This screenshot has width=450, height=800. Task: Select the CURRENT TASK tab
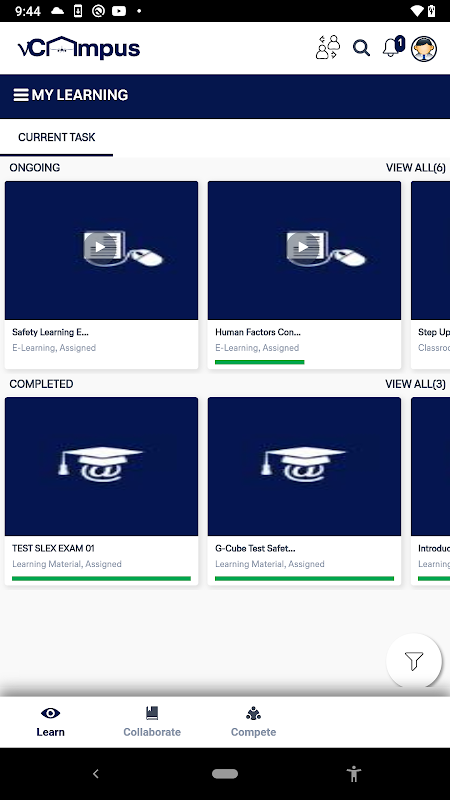pyautogui.click(x=57, y=137)
